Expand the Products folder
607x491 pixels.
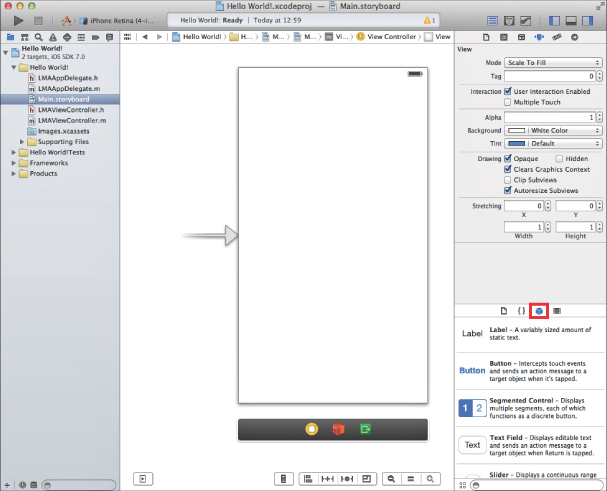14,173
